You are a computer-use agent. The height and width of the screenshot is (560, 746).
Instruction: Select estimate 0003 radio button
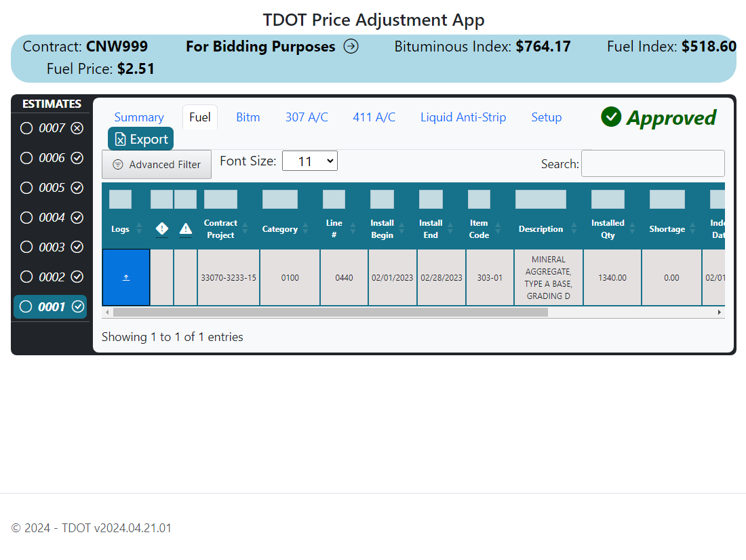pos(26,247)
